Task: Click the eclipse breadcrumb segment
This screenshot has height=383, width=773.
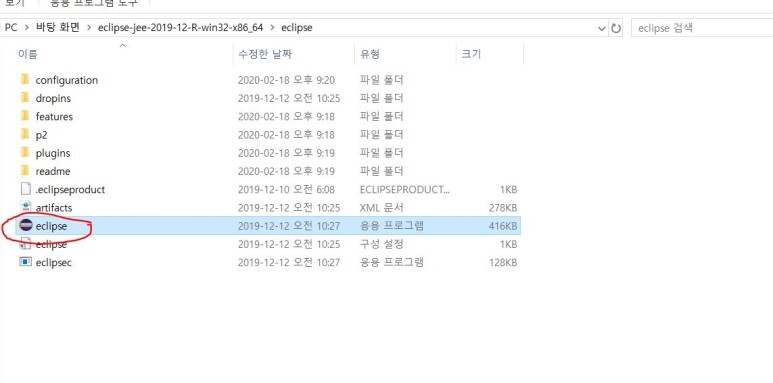Action: click(x=297, y=28)
